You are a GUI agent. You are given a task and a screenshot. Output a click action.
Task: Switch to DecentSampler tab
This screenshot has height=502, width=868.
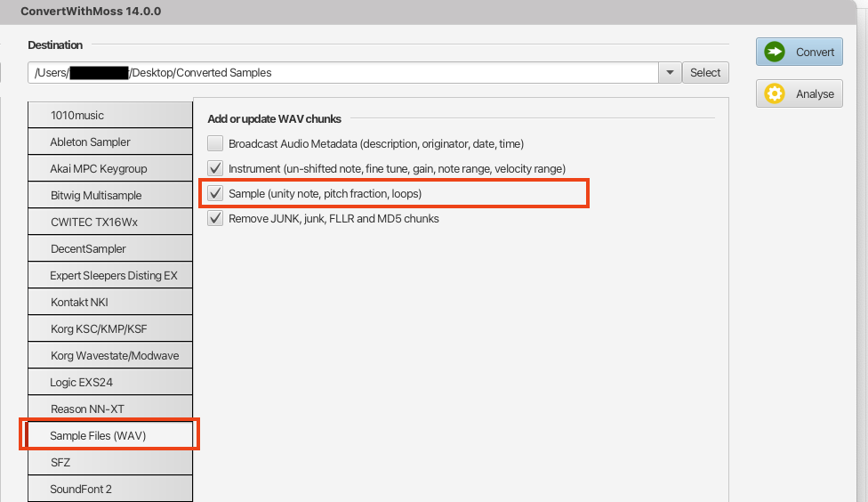(110, 249)
